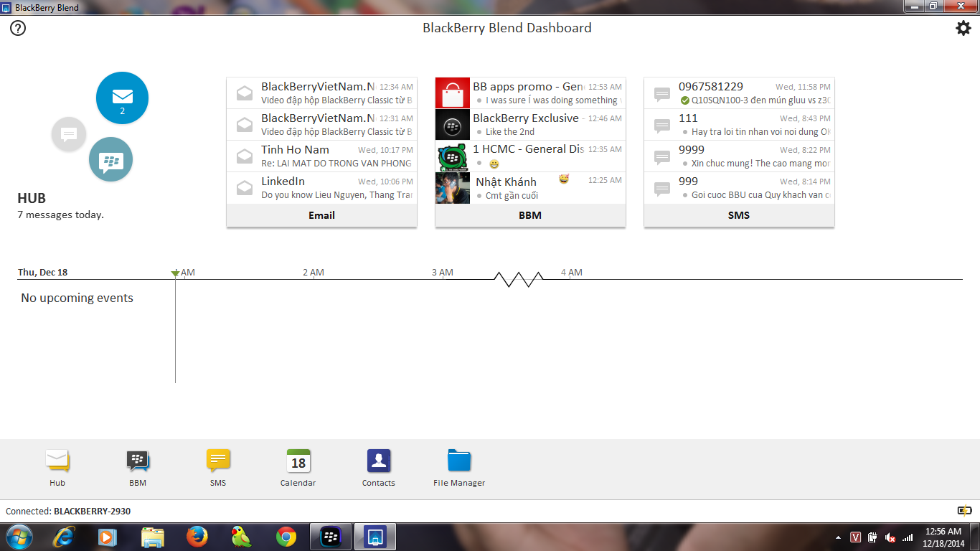Click the 3 AM timeline label
This screenshot has width=980, height=551.
(443, 273)
